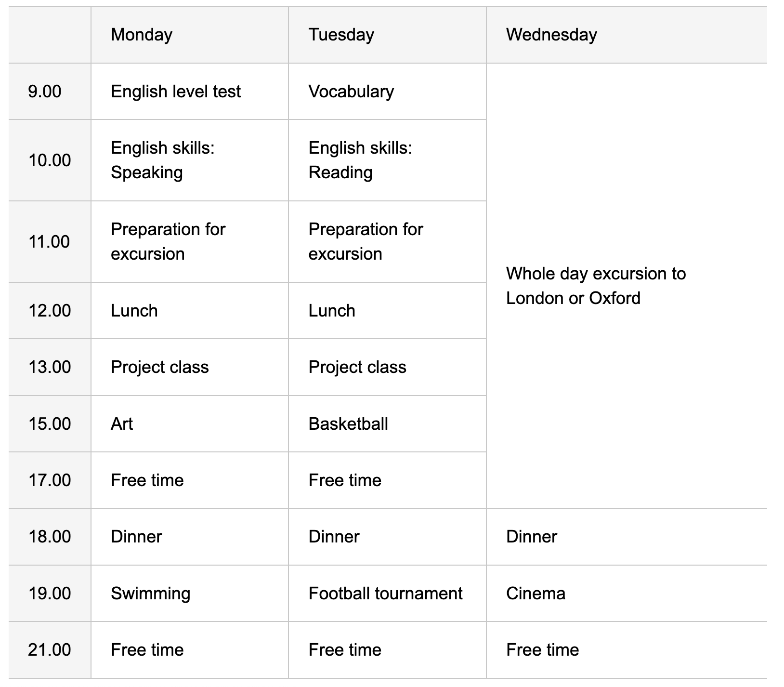Select the English skills: Speaking cell

(x=163, y=160)
